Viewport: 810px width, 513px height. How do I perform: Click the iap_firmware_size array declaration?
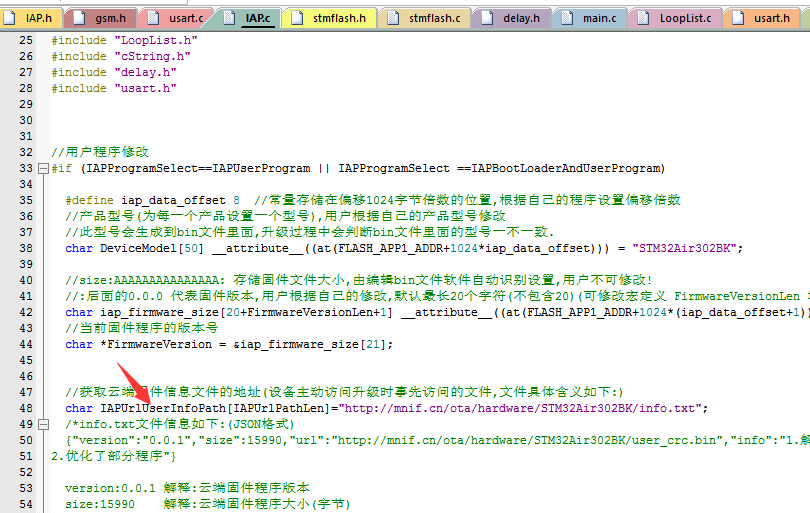246,313
